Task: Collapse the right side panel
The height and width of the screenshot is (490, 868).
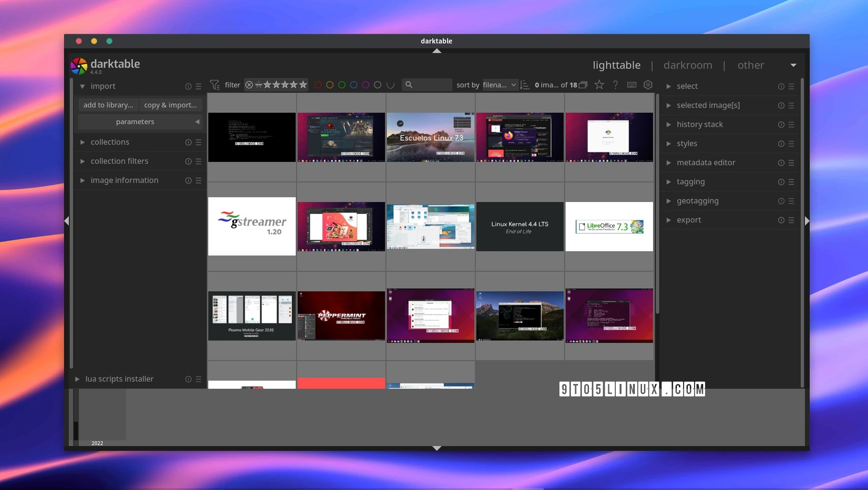Action: [x=807, y=221]
